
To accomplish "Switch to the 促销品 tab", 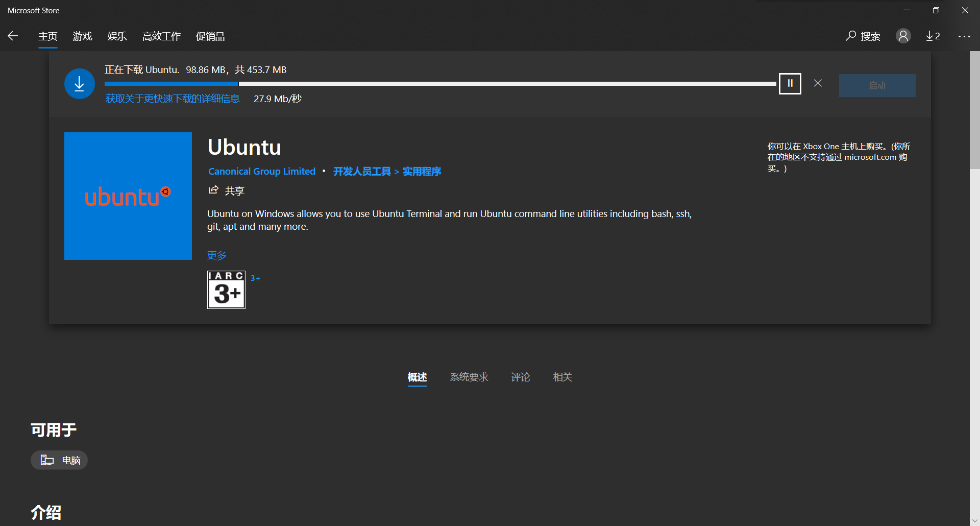I will [x=210, y=36].
